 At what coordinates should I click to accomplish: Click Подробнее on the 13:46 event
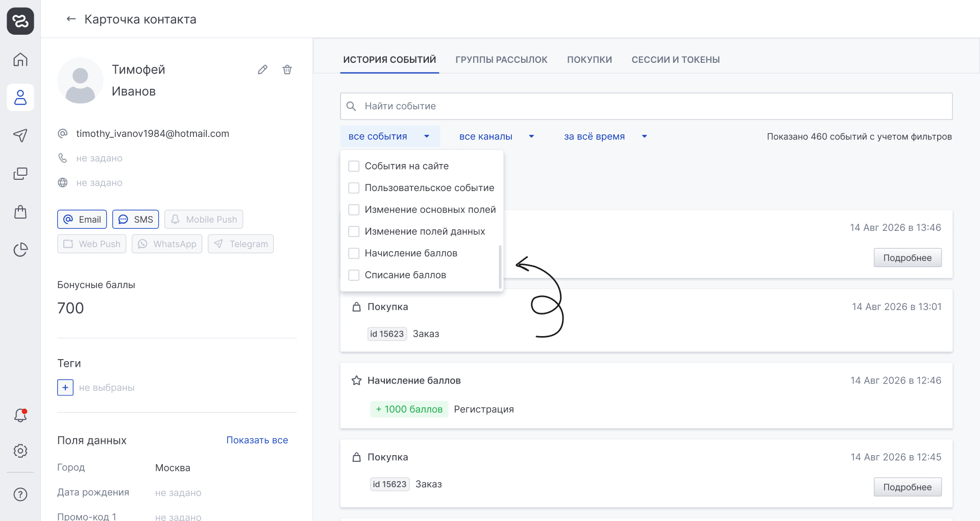908,258
